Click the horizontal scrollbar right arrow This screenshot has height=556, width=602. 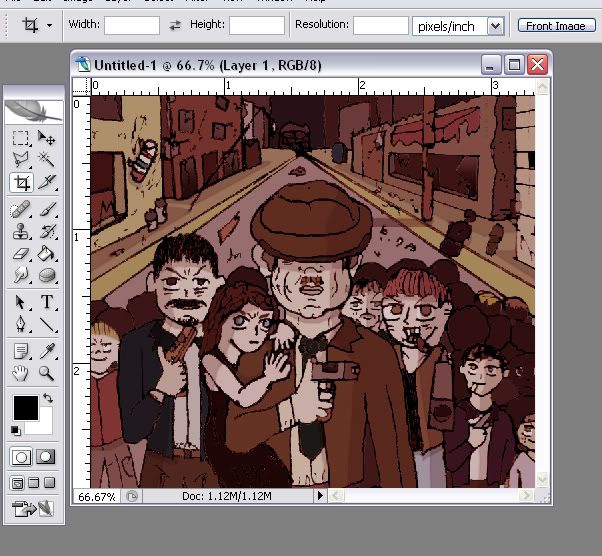(527, 496)
